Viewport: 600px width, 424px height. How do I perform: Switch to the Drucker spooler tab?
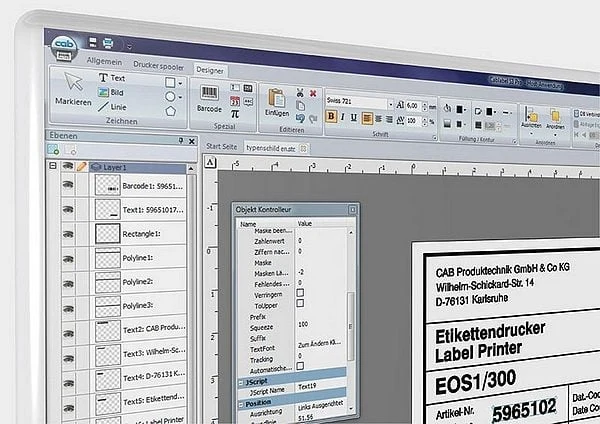(x=158, y=65)
